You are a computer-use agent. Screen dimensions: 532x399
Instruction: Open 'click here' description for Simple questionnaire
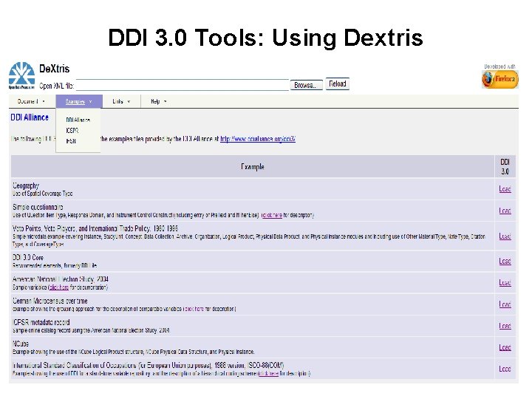(x=272, y=215)
